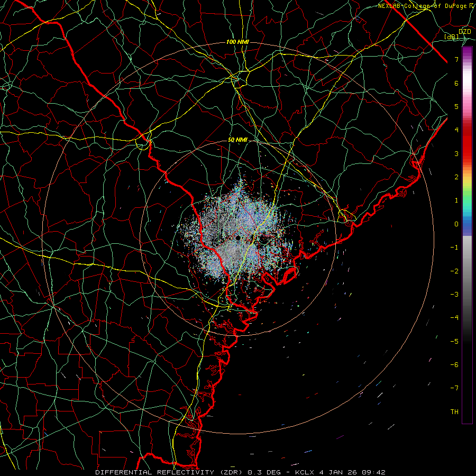This screenshot has height=476, width=476.
Task: Click the "DZD" legend title
Action: (464, 32)
